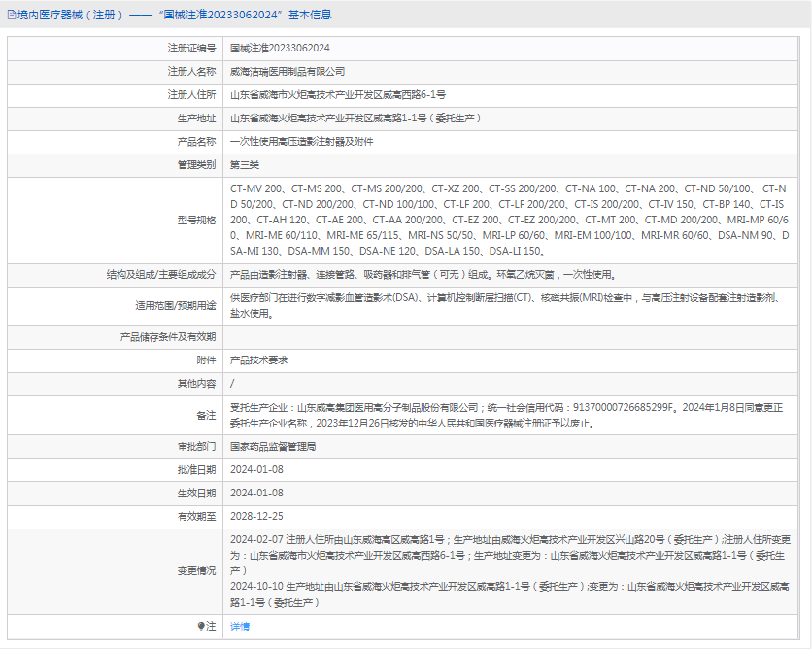Select the 注册人住所 address ending 威高西路6-1号
This screenshot has height=649, width=812.
coord(338,95)
